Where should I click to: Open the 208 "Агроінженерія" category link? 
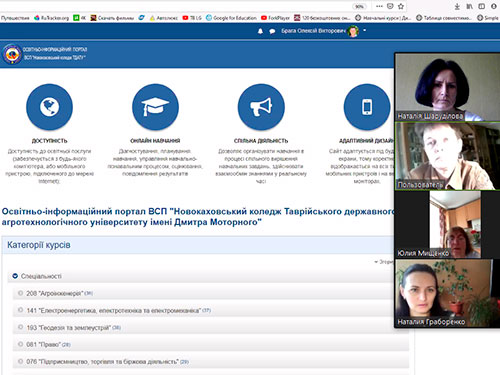coord(55,293)
